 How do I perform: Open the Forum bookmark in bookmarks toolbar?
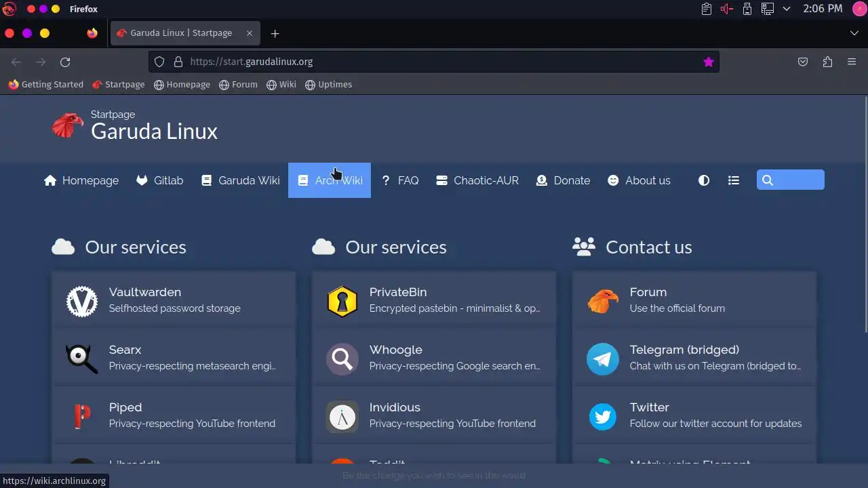[x=238, y=85]
